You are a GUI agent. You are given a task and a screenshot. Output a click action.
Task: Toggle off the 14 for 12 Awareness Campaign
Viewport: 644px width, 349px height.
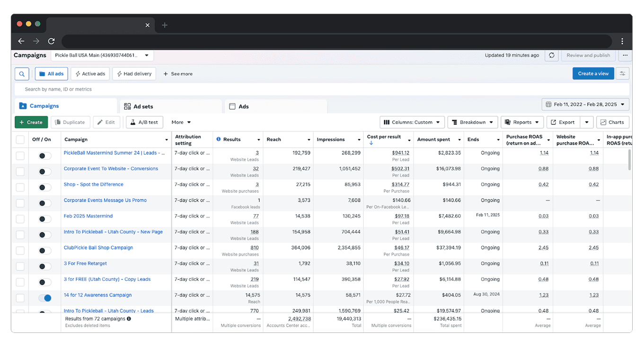[45, 298]
